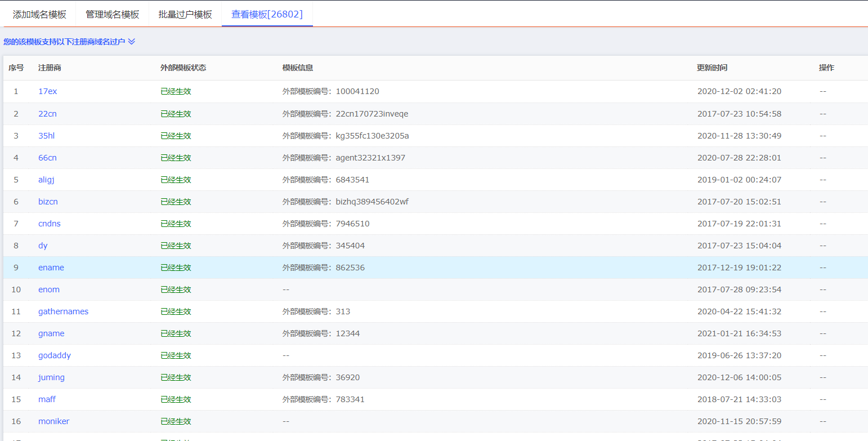
Task: Open the moniker registrar link
Action: pos(54,421)
